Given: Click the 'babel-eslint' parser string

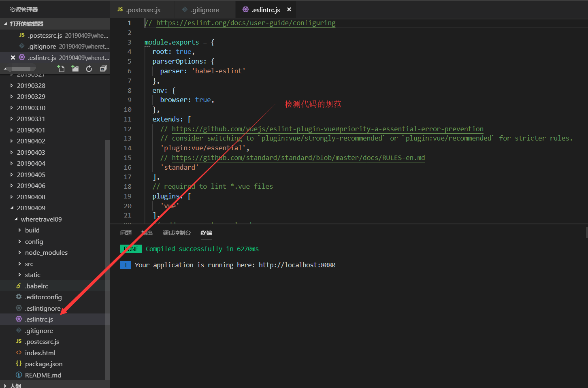Looking at the screenshot, I should (x=219, y=71).
